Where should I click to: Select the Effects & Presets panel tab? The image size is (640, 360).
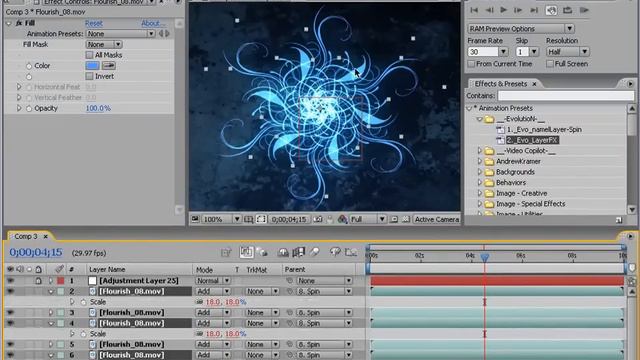click(501, 84)
